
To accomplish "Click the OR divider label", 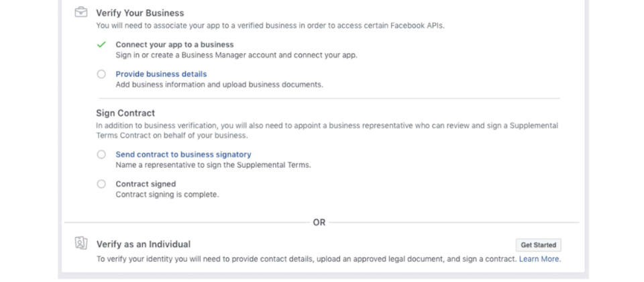I will pos(319,222).
